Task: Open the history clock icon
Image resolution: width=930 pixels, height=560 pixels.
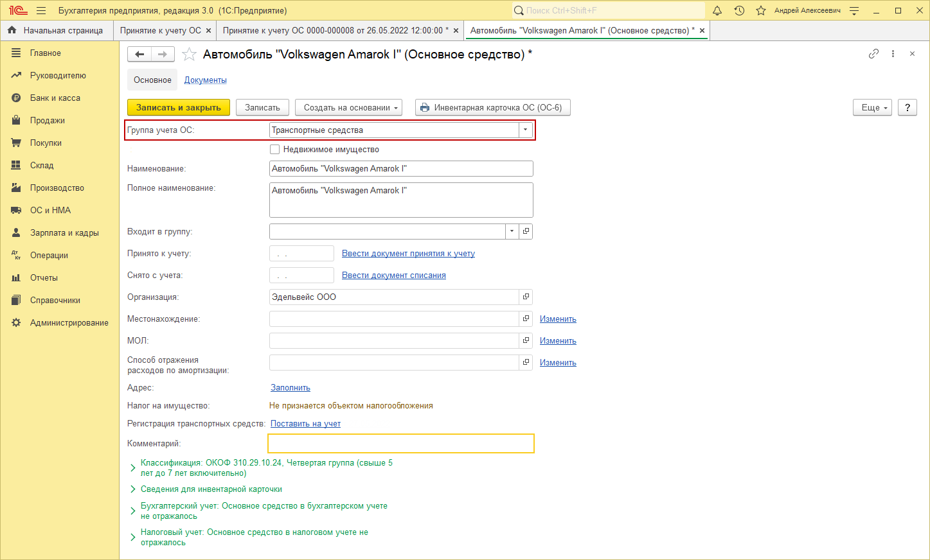Action: (x=739, y=10)
